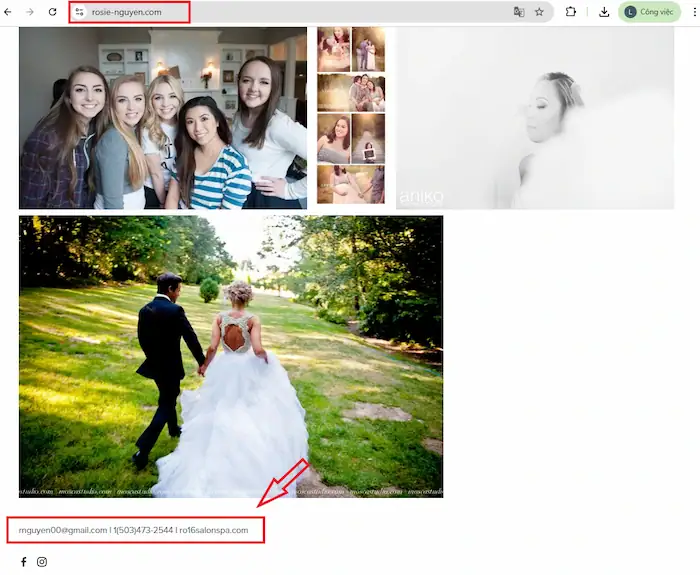This screenshot has height=575, width=700.
Task: Click the browser forward arrow
Action: (x=31, y=12)
